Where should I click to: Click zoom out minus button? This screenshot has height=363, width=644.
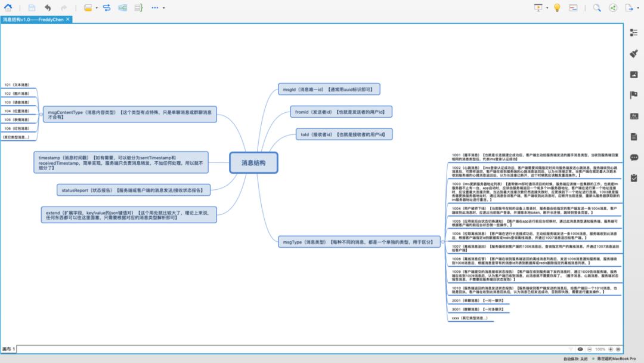tap(590, 349)
